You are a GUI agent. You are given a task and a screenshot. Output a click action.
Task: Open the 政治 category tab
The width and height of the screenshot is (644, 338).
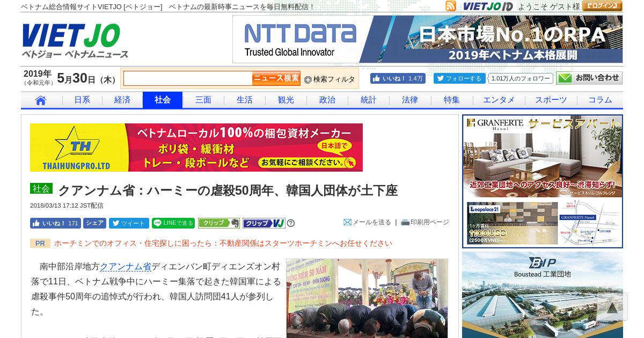(327, 100)
